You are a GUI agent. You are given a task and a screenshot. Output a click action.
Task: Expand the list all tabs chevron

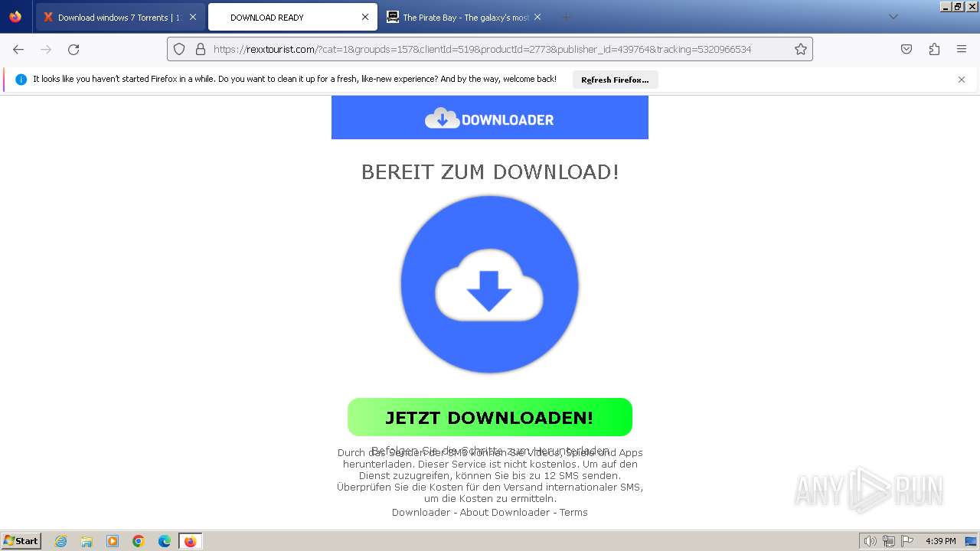893,17
